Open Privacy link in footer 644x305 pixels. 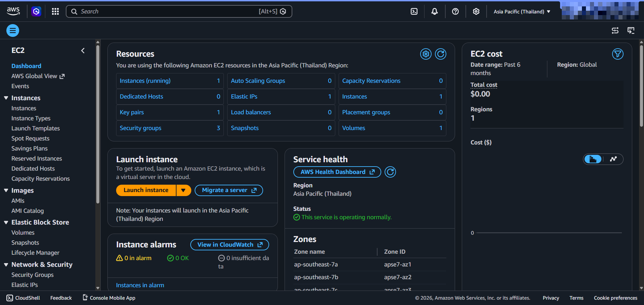pos(551,298)
